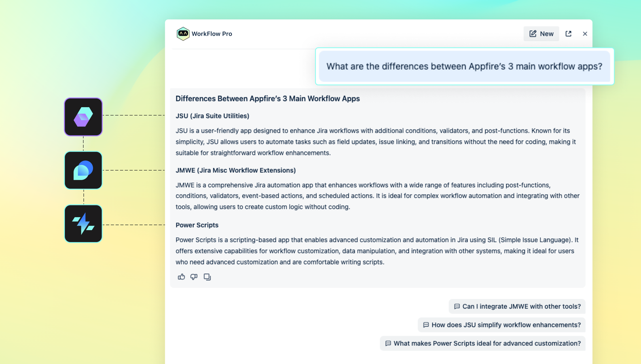Click the thumbs up feedback icon
Image resolution: width=641 pixels, height=364 pixels.
[181, 277]
